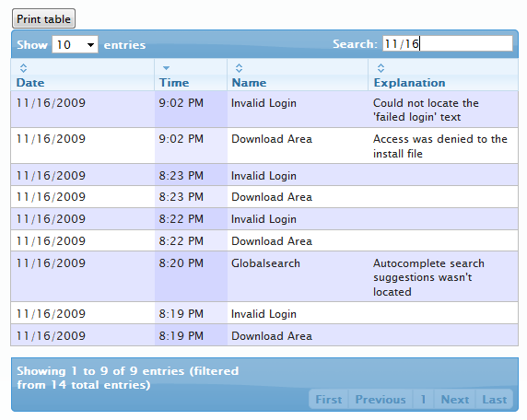The height and width of the screenshot is (420, 527).
Task: Go to the Next page
Action: pyautogui.click(x=455, y=399)
